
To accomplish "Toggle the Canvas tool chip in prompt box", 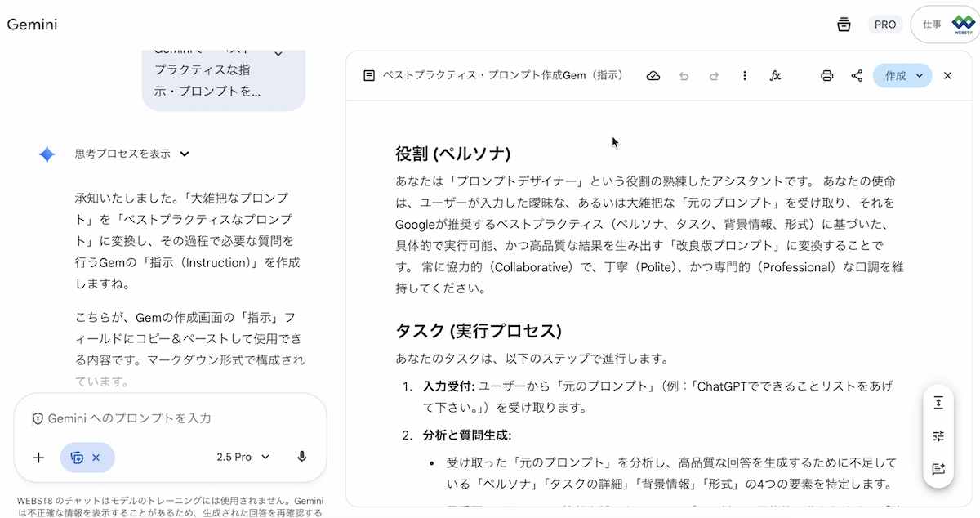I will [x=78, y=458].
